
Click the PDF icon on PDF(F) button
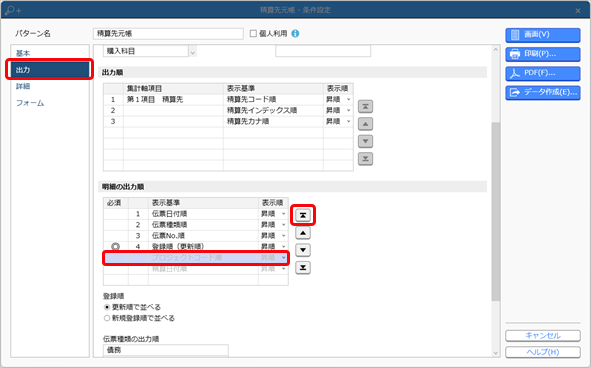(515, 73)
